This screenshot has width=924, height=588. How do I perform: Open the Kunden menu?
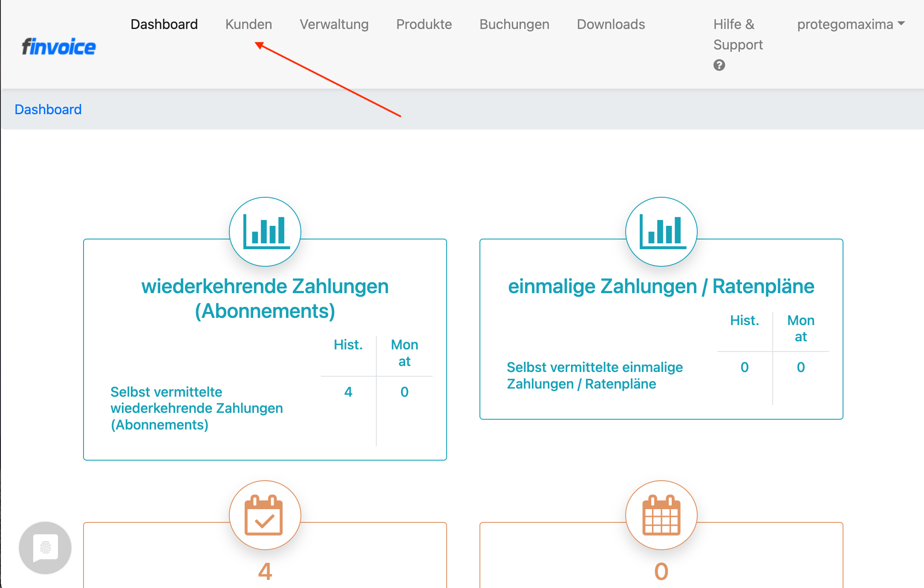tap(248, 24)
